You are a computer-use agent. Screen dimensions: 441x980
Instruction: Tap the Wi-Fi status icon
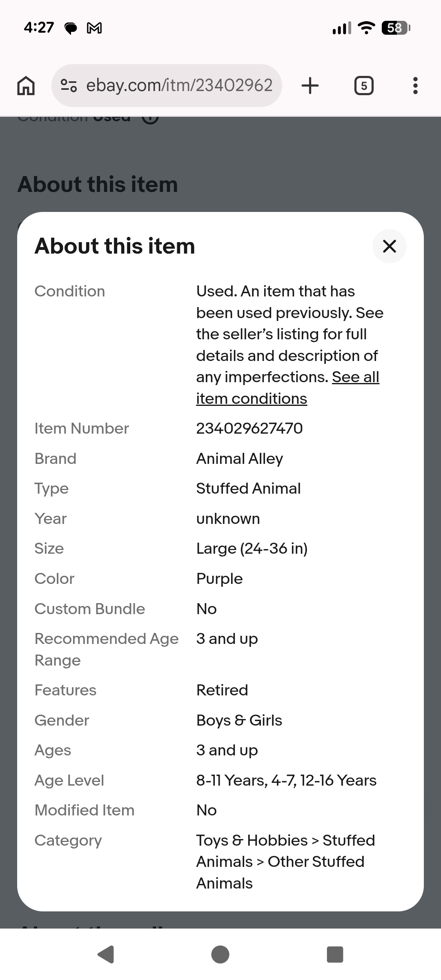(366, 28)
